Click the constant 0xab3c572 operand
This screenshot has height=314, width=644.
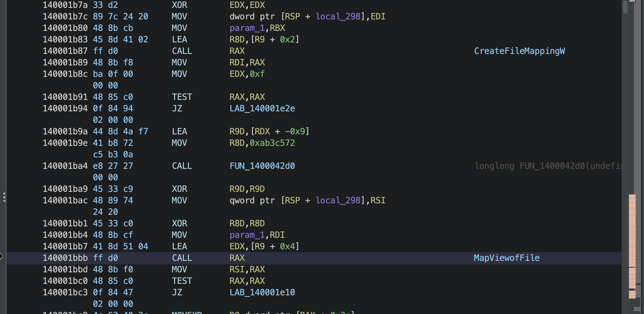tap(272, 143)
